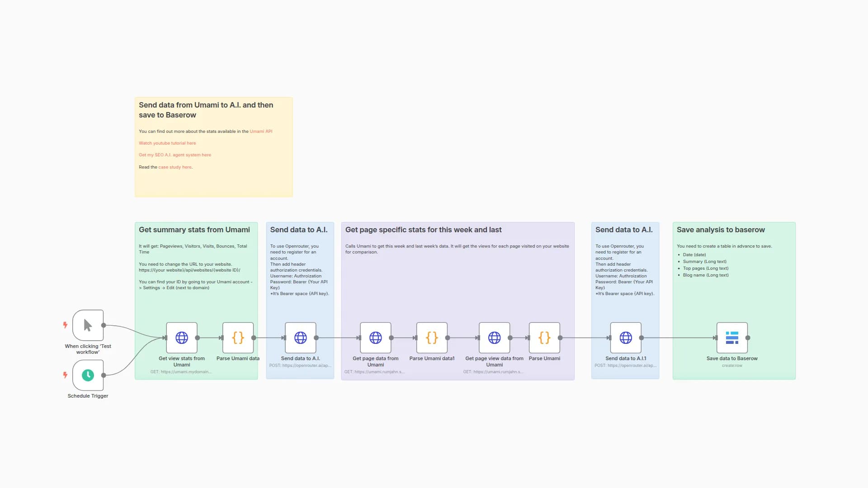Select 'Get page specific stats for this week and last' heading
The height and width of the screenshot is (488, 868).
pos(424,230)
